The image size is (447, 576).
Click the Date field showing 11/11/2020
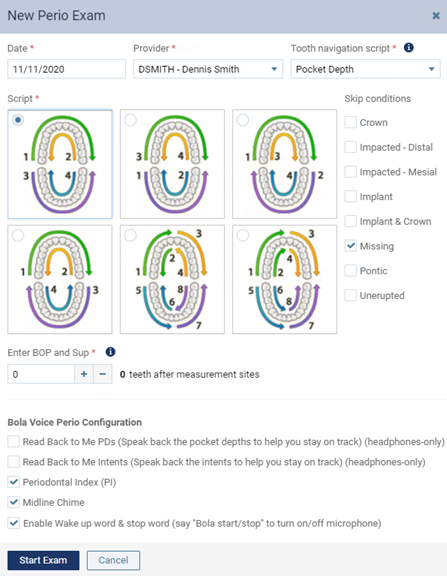[66, 69]
